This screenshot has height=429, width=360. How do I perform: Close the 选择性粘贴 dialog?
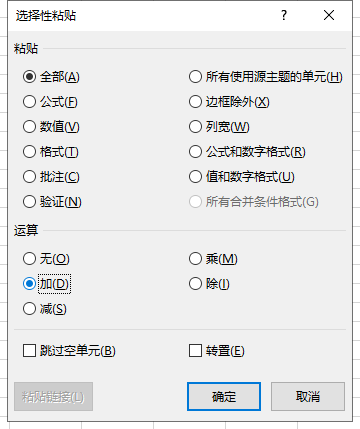coord(329,15)
